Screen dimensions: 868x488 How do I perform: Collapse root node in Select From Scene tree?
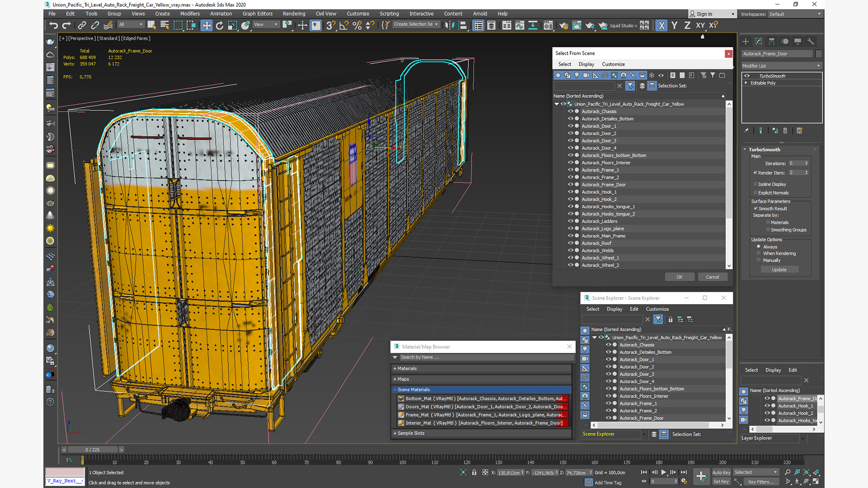[557, 104]
